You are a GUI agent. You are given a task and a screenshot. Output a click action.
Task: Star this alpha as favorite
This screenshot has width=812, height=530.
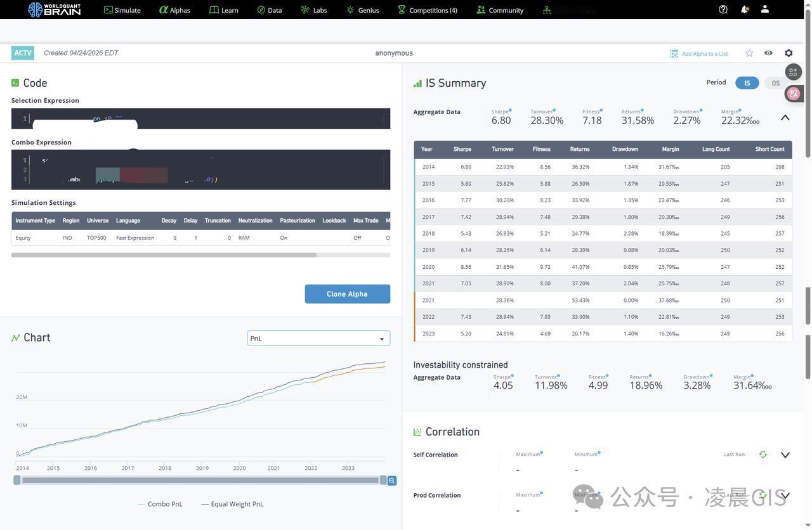coord(749,53)
